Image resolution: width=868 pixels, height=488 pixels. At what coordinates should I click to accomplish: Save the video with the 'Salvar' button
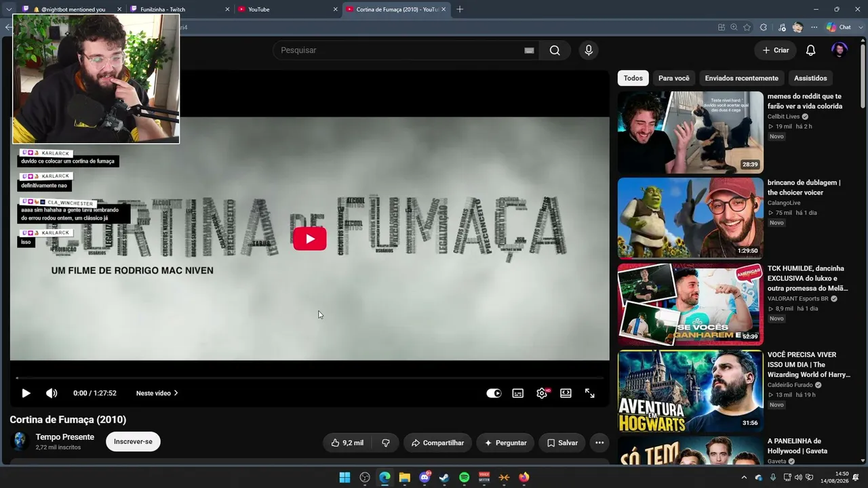point(563,443)
